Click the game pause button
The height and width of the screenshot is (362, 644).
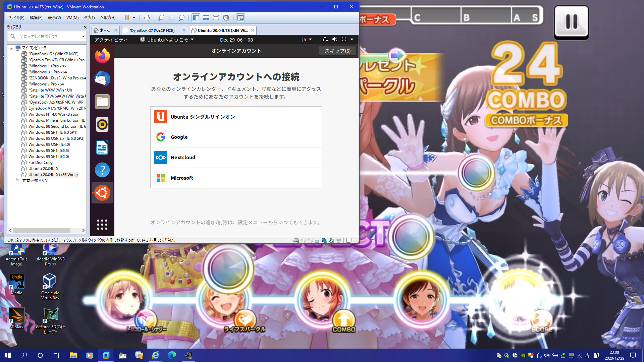(x=572, y=22)
